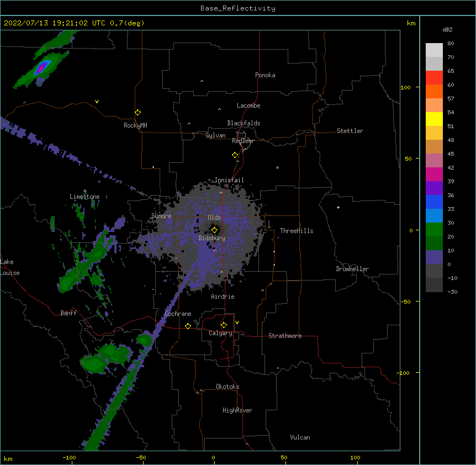Click the light gray 80 dBZ legend swatch

[x=434, y=50]
